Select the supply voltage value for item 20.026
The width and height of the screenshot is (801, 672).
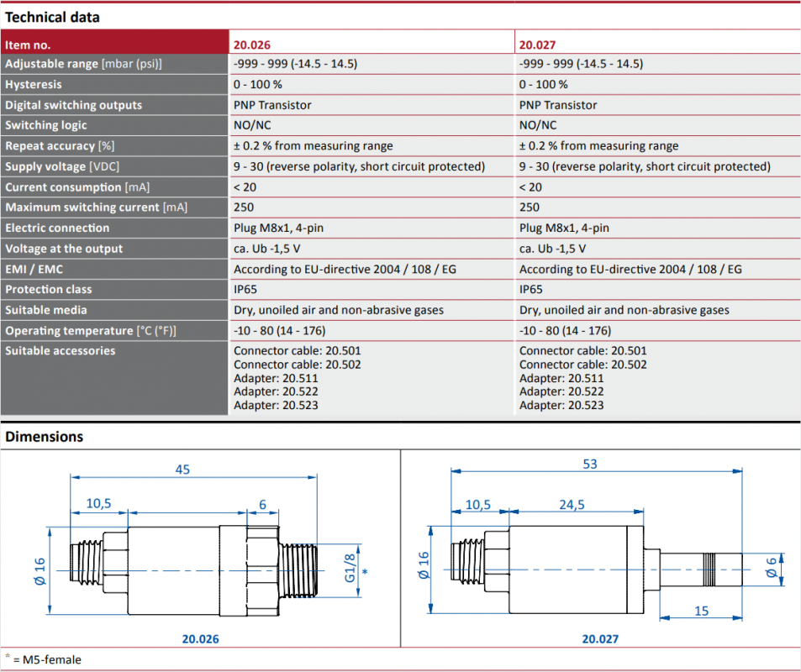tap(359, 166)
